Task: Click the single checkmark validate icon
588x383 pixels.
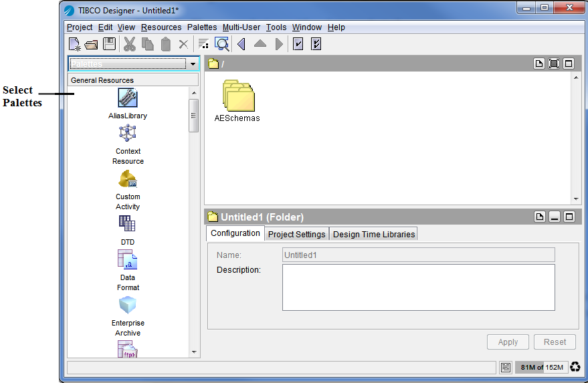Action: (x=298, y=44)
